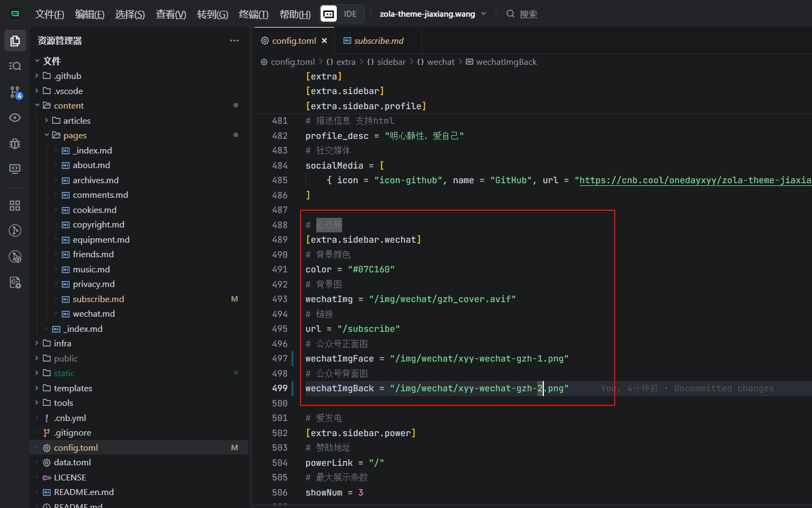The image size is (812, 508).
Task: Open data.toml in the file tree
Action: point(72,463)
